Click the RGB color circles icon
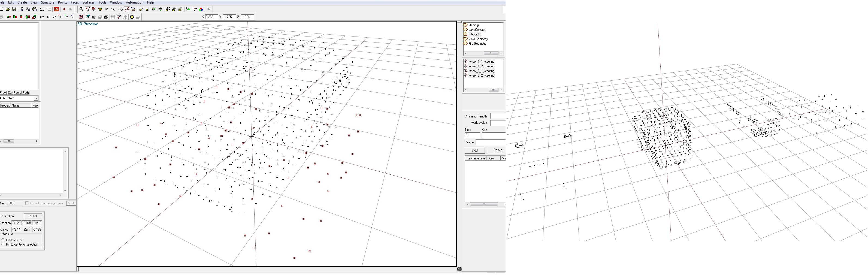This screenshot has height=275, width=868. coord(201,9)
